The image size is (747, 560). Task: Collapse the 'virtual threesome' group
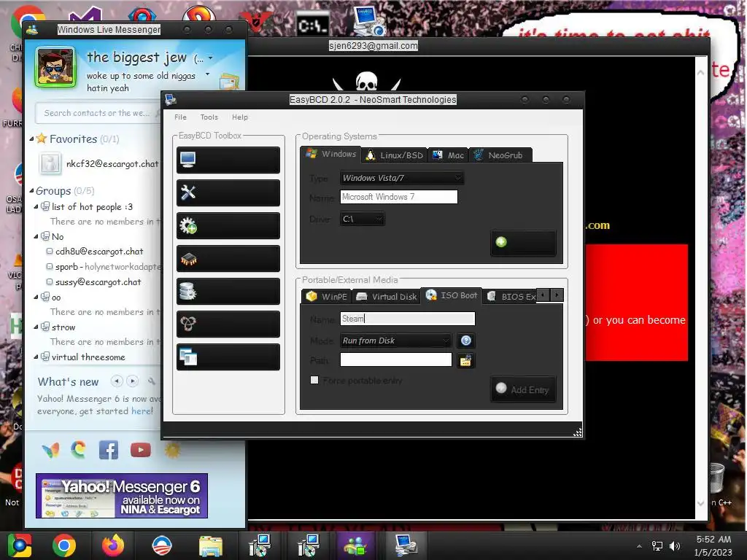pyautogui.click(x=36, y=357)
